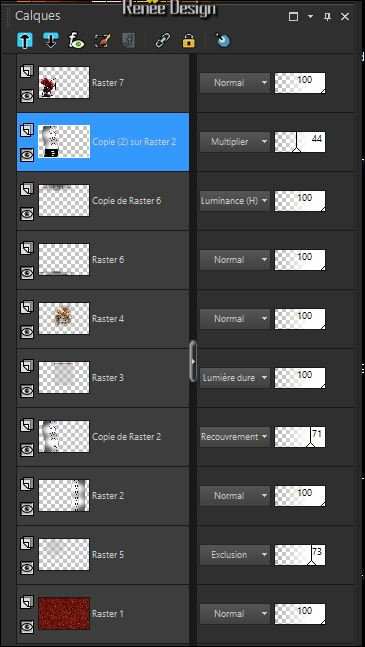Open the Calques panel options arrow
The height and width of the screenshot is (647, 365).
pos(311,17)
